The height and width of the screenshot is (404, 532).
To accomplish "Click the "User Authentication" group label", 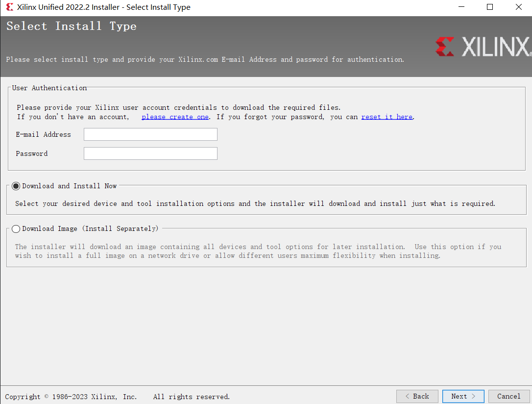I will coord(49,88).
